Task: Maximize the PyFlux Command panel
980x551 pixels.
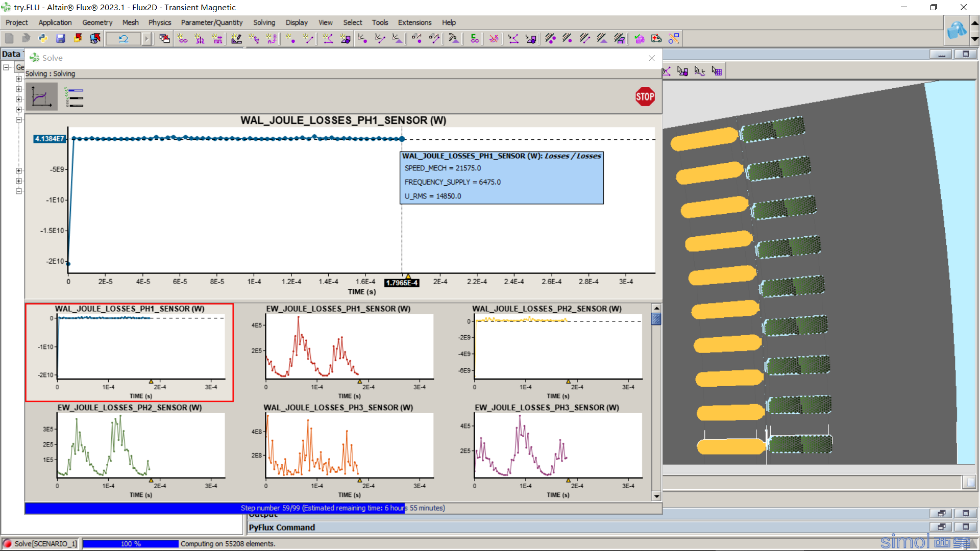Action: tap(966, 527)
